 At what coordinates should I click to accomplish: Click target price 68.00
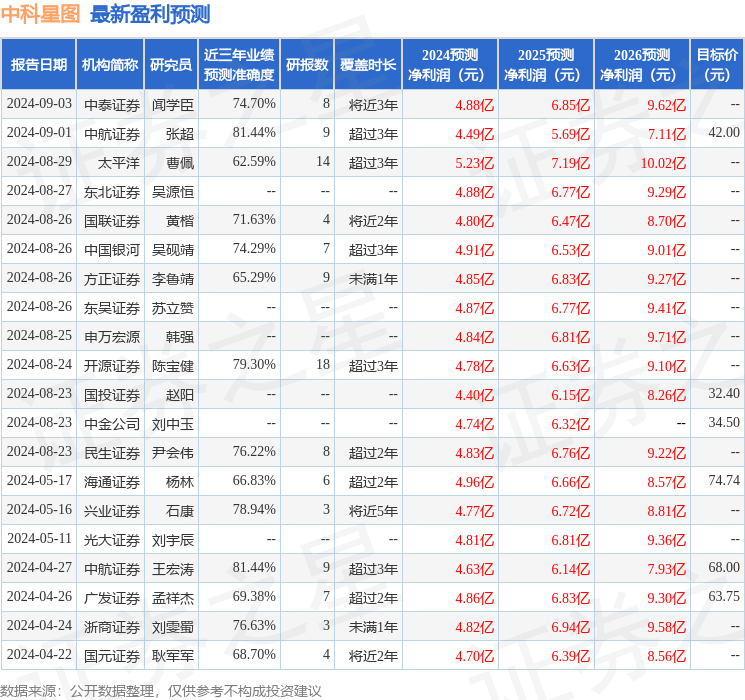point(724,567)
